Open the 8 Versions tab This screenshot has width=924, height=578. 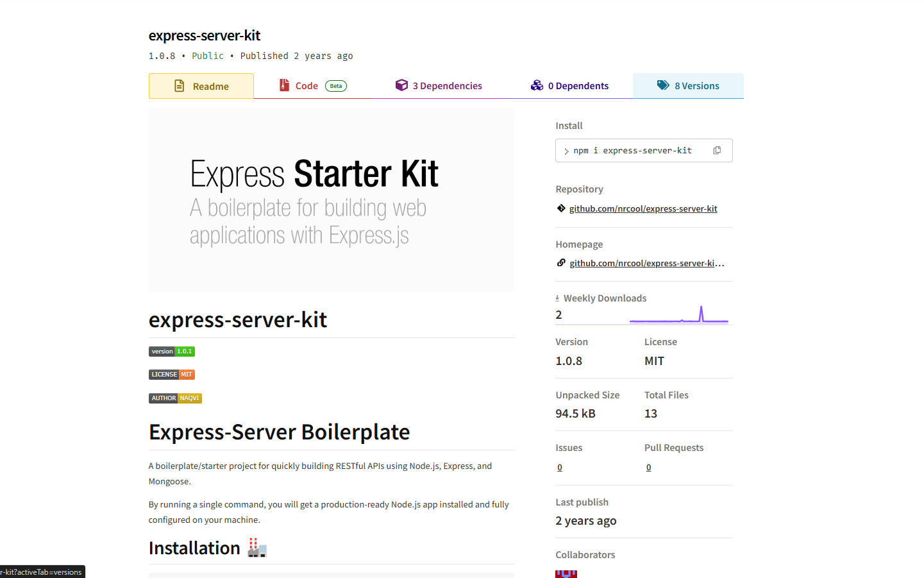[x=688, y=86]
